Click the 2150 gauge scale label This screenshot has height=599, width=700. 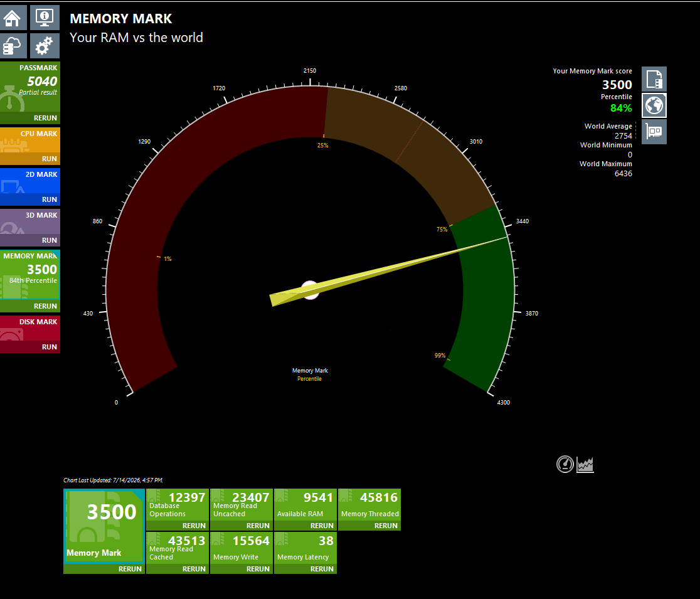(310, 71)
